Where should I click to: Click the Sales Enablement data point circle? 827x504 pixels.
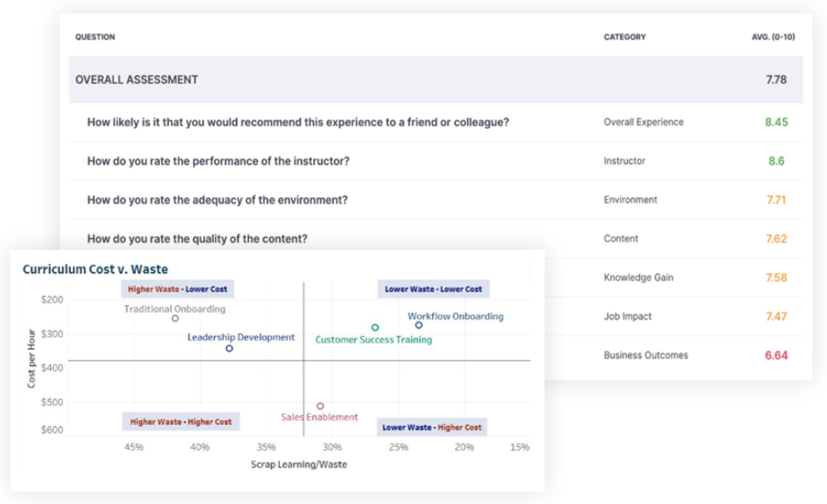coord(320,407)
